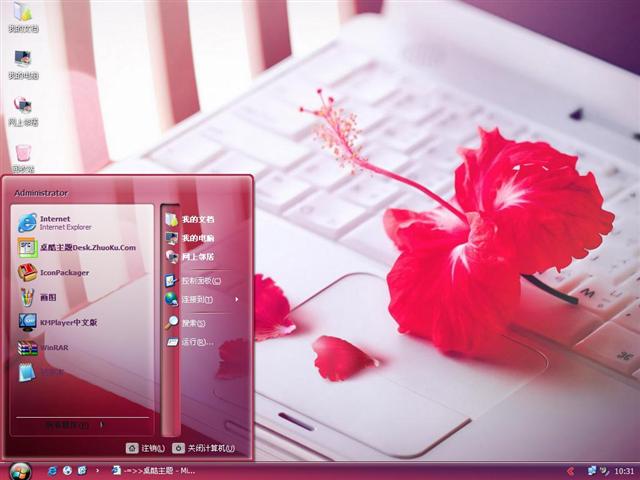Select the 回收站 recycle bin desktop icon
Image resolution: width=640 pixels, height=480 pixels.
(23, 159)
